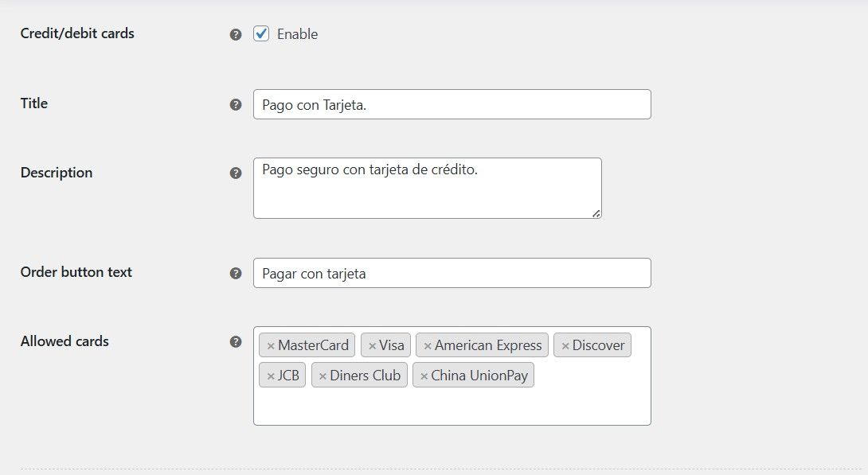
Task: Click help icon next to Credit/debit cards
Action: click(x=236, y=35)
